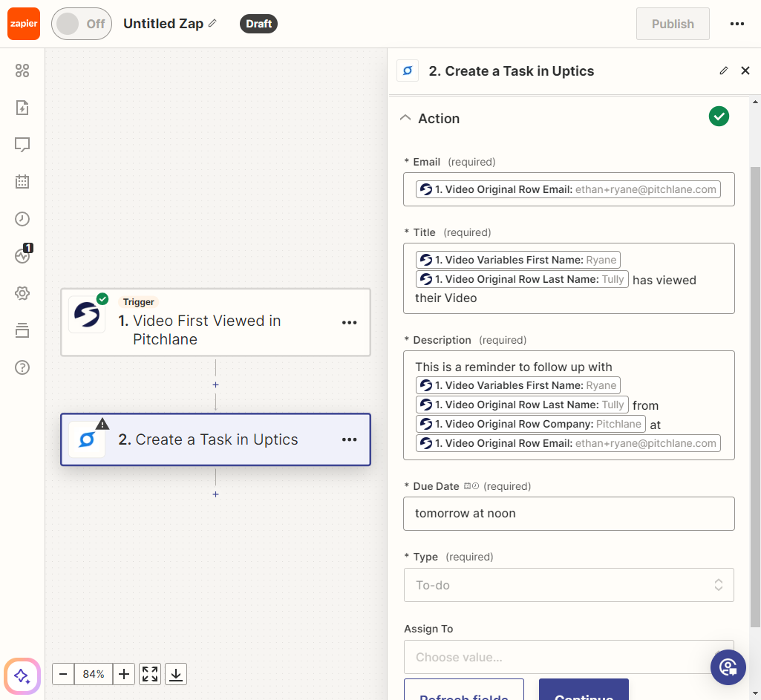Open the support chat bubble button
The height and width of the screenshot is (700, 761).
pos(728,667)
